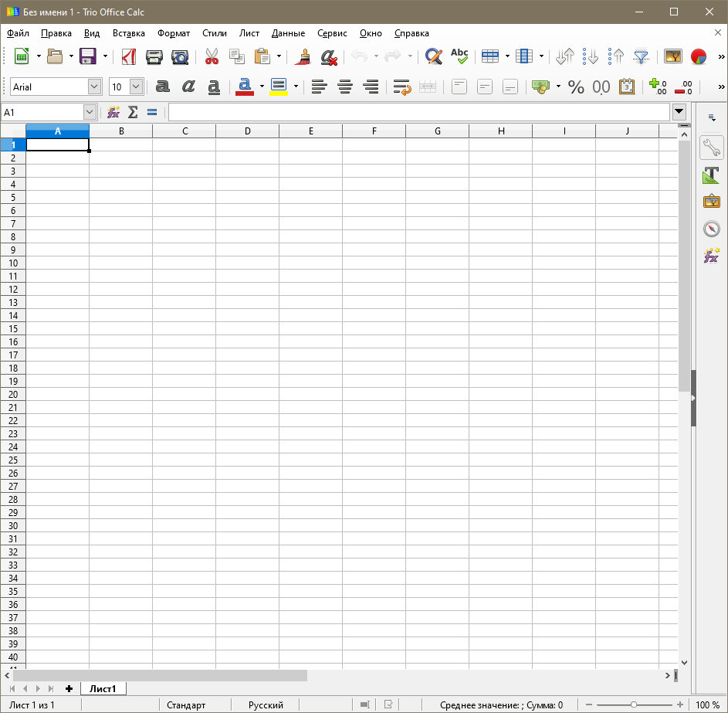The image size is (728, 713).
Task: Run the spelling check
Action: [459, 56]
